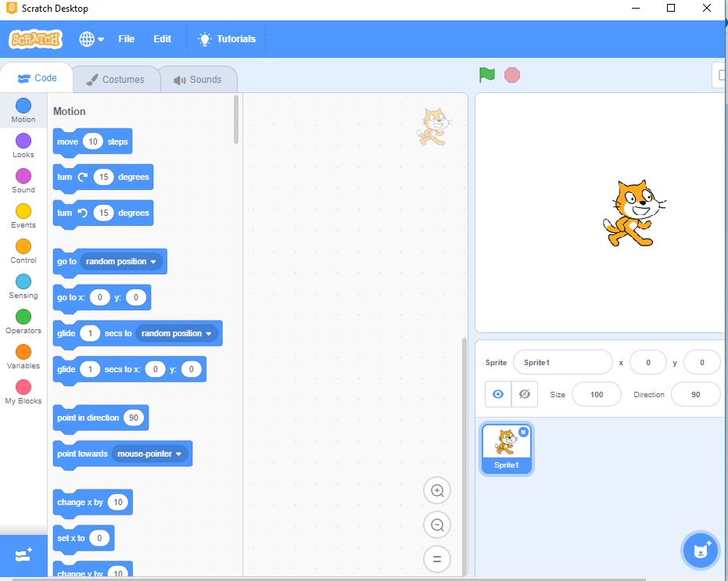Open Tutorials from the menu bar

227,39
